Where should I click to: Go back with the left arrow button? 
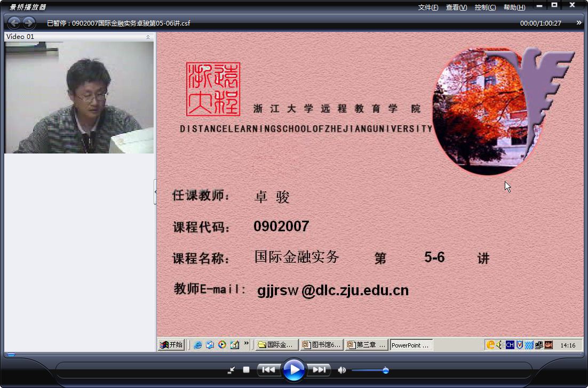point(14,23)
